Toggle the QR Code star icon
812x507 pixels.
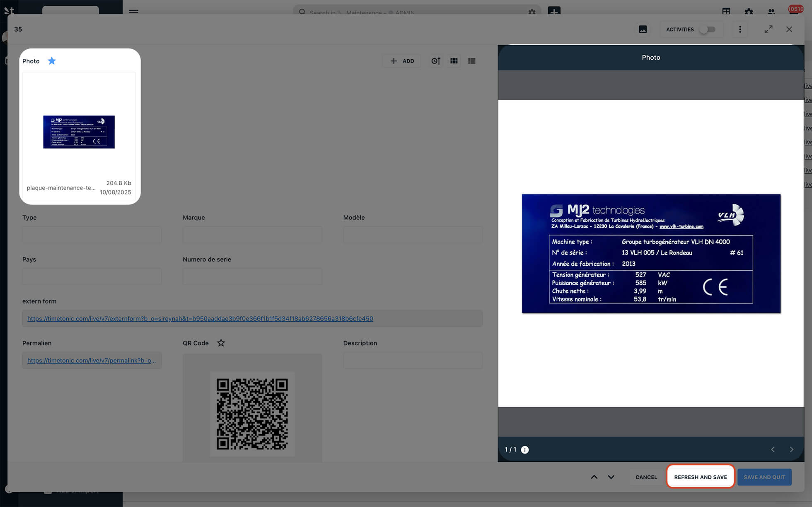pos(221,343)
